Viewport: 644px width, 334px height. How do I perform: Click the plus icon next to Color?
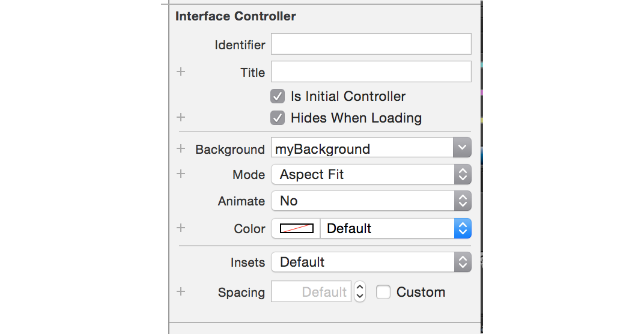181,228
